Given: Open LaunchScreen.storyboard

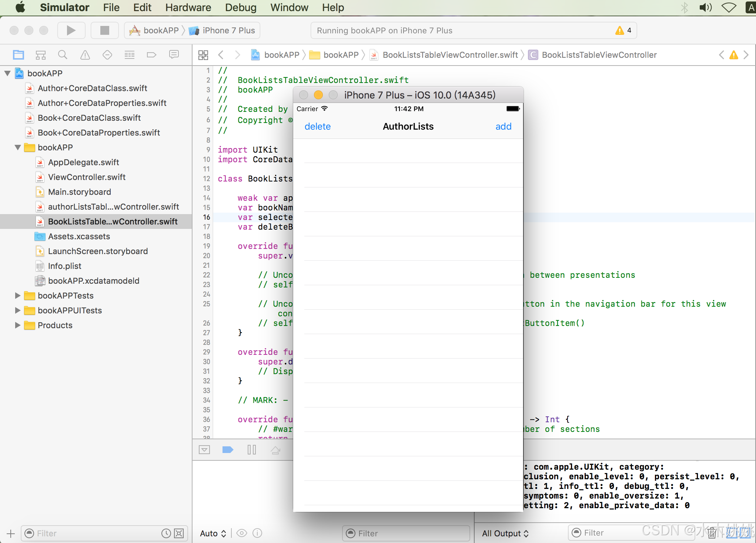Looking at the screenshot, I should [98, 251].
